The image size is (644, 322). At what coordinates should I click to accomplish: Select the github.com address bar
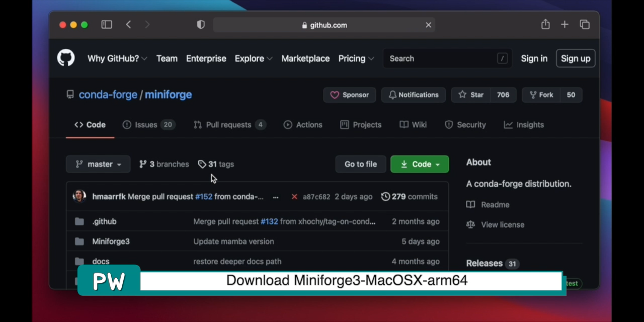click(325, 25)
